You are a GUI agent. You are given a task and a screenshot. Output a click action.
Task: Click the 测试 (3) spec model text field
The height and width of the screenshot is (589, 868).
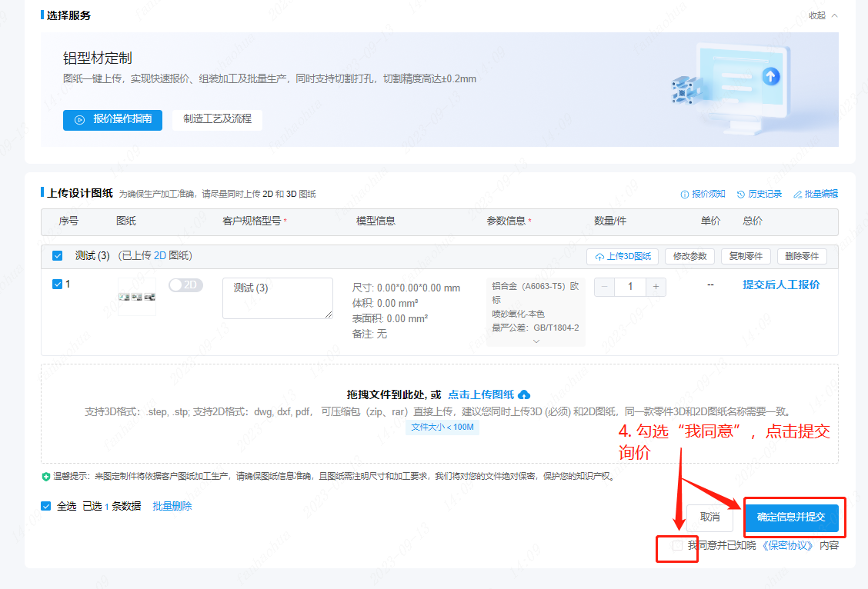pos(277,298)
